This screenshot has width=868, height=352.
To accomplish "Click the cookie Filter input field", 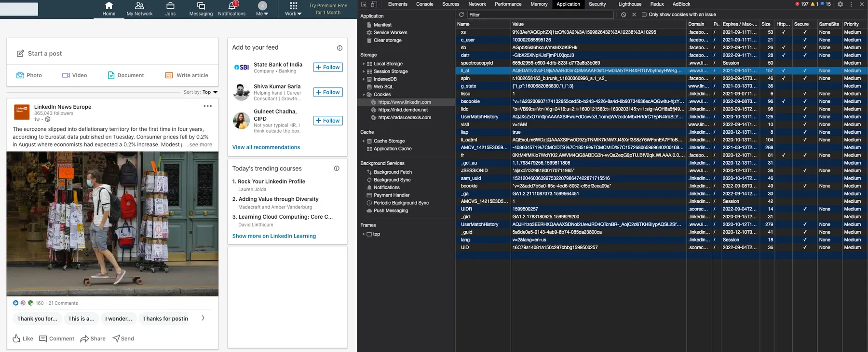I will click(540, 14).
